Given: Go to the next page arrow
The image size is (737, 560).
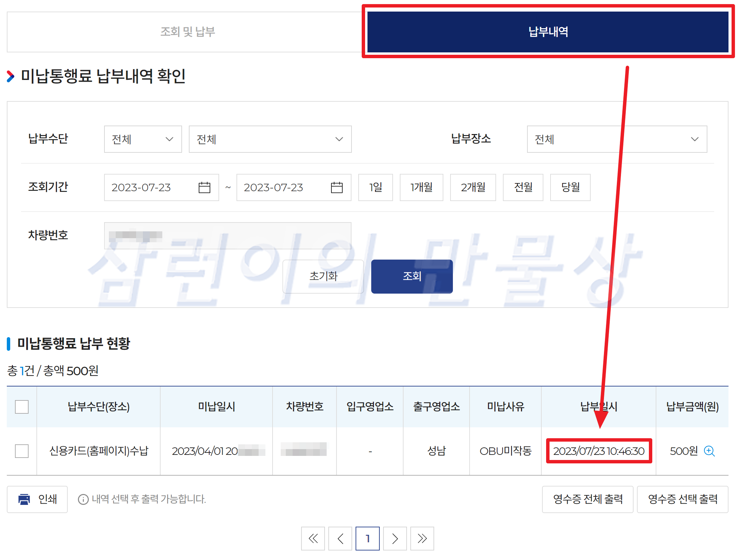Looking at the screenshot, I should (395, 538).
